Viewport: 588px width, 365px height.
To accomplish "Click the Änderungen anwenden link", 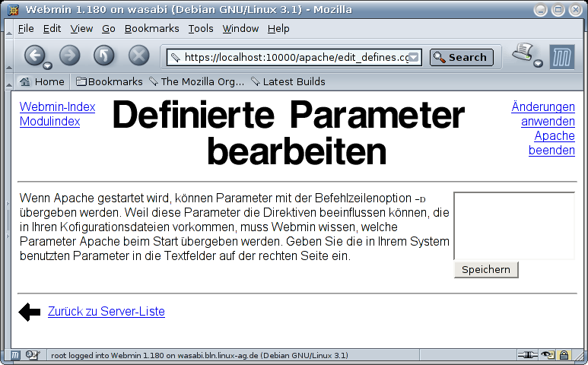I will [x=543, y=114].
